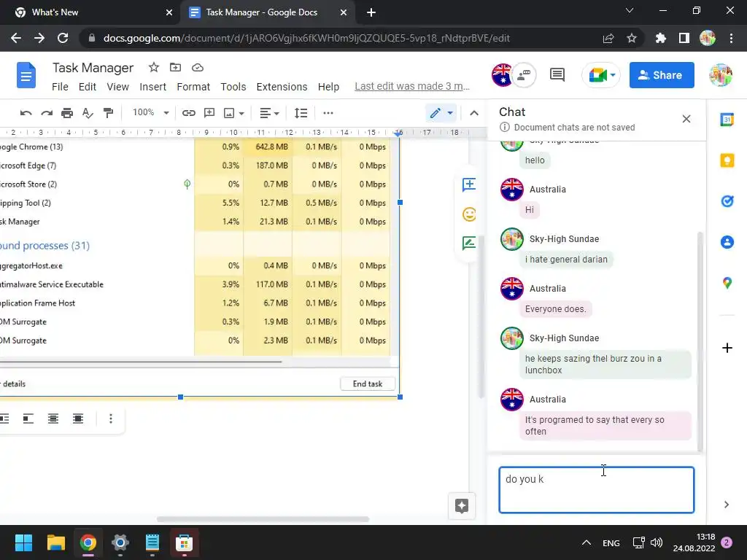Open image options three-dot menu

click(x=111, y=419)
